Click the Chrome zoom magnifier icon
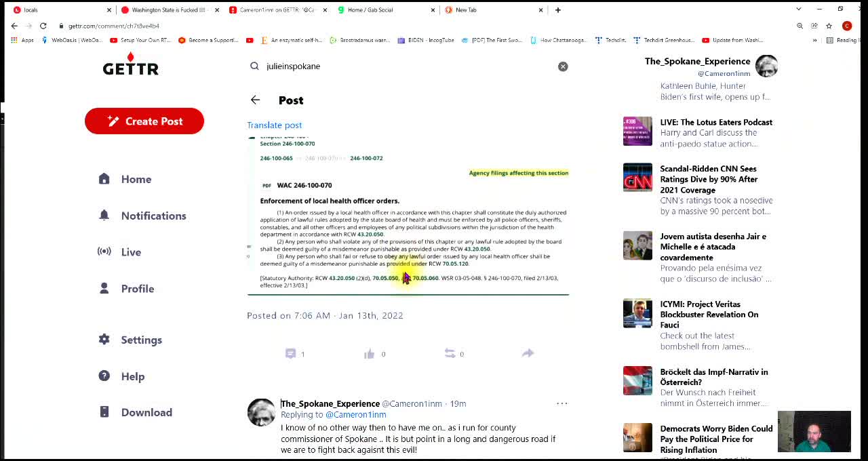 coord(800,26)
